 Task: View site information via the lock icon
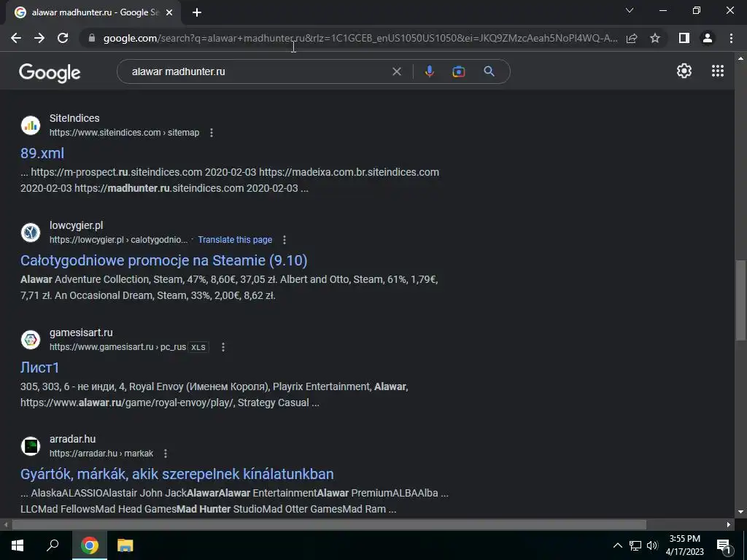coord(92,38)
